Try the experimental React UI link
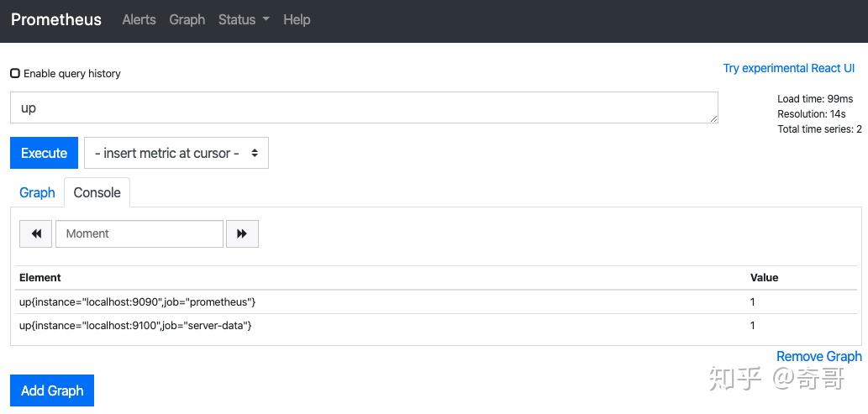The image size is (868, 414). click(x=788, y=68)
